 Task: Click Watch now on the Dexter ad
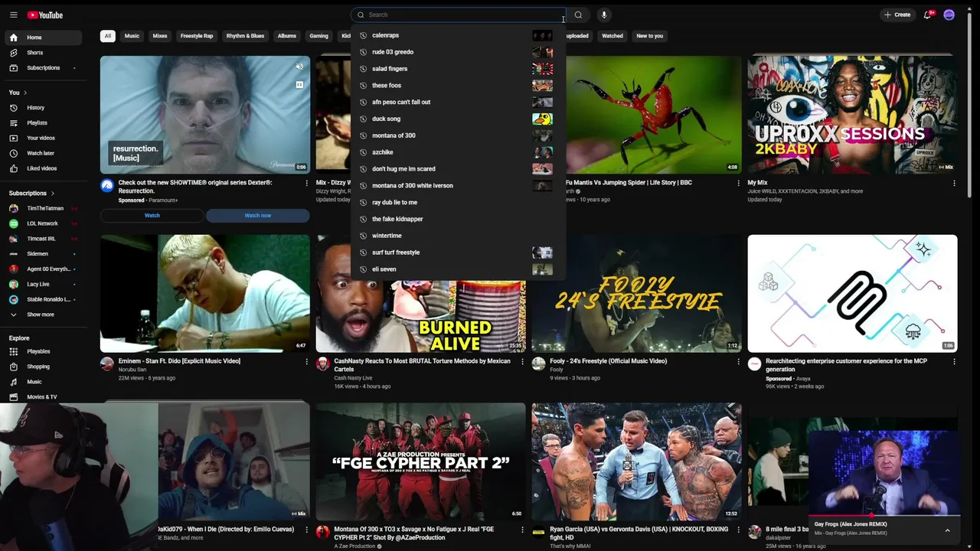(258, 216)
